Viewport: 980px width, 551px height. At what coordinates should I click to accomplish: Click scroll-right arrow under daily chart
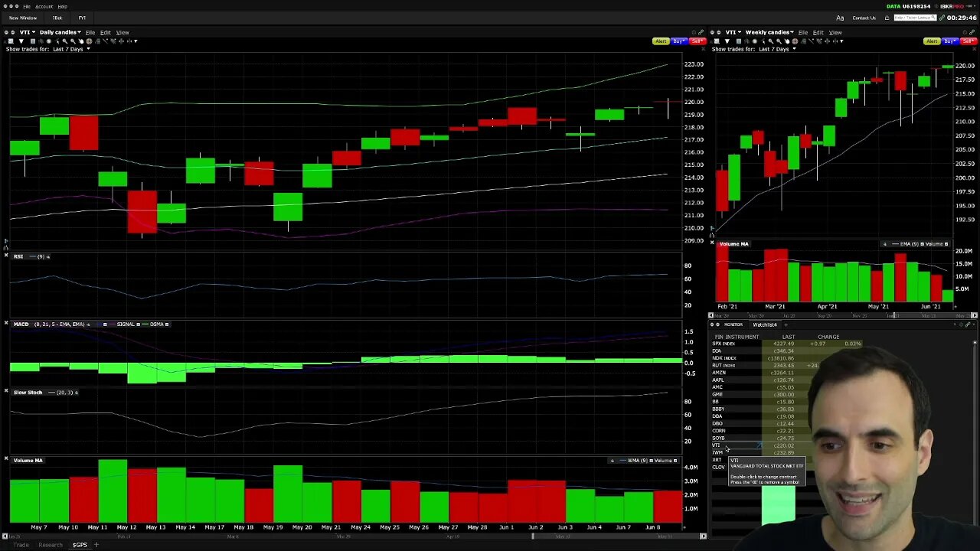pyautogui.click(x=703, y=536)
